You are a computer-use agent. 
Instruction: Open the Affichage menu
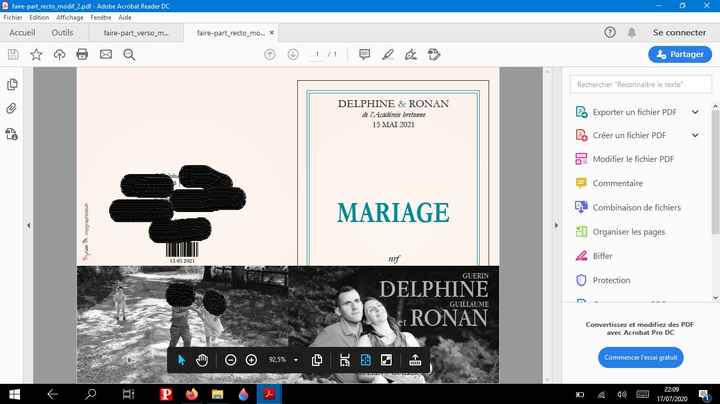pos(70,17)
